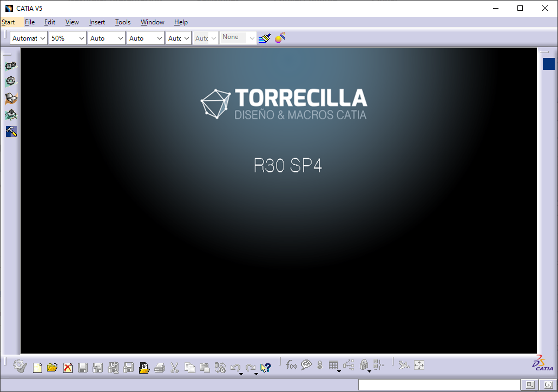This screenshot has height=392, width=558.
Task: Open the Start menu
Action: (8, 22)
